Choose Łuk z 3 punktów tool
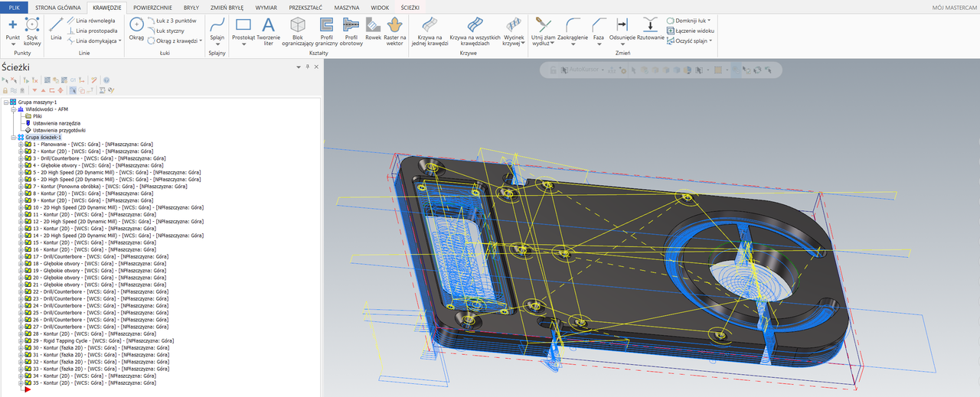Image resolution: width=980 pixels, height=397 pixels. click(171, 21)
